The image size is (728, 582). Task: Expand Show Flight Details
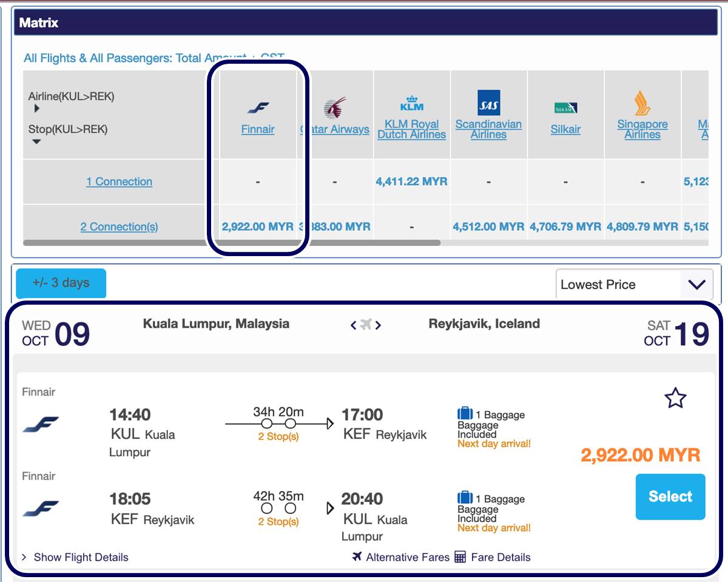point(75,557)
